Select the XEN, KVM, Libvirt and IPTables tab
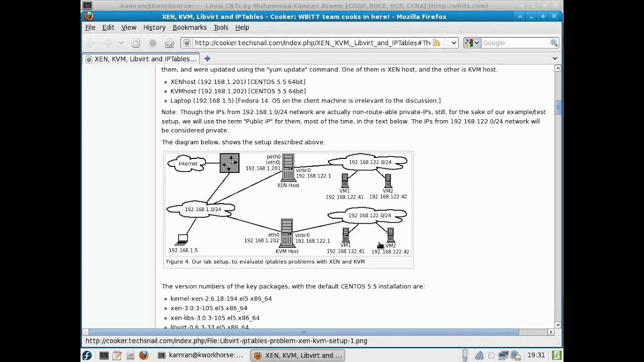 coord(141,59)
